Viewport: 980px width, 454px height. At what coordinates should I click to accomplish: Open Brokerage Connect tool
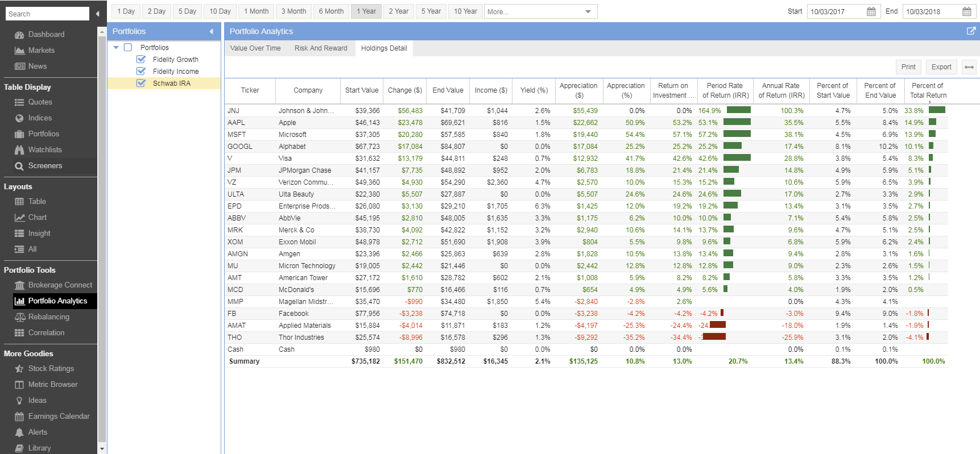[x=60, y=285]
